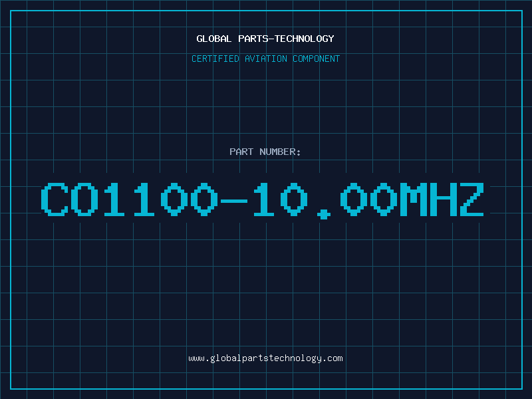The width and height of the screenshot is (532, 399).
Task: Click the word PARTS in the header title
Action: point(253,39)
